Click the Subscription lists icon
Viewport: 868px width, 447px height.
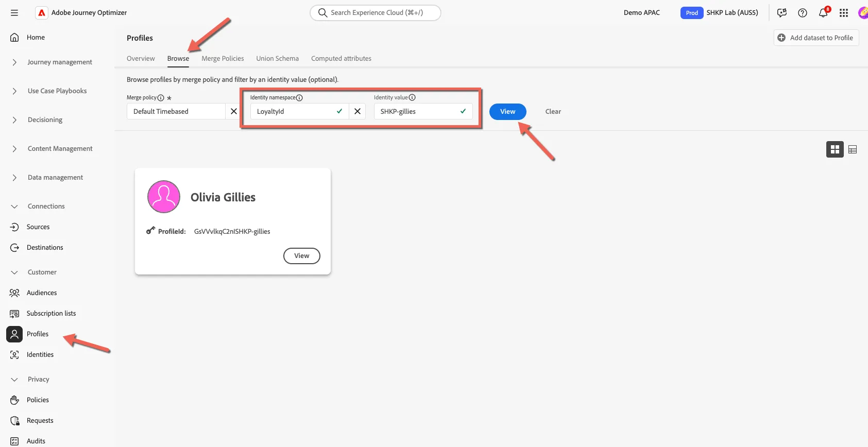14,313
